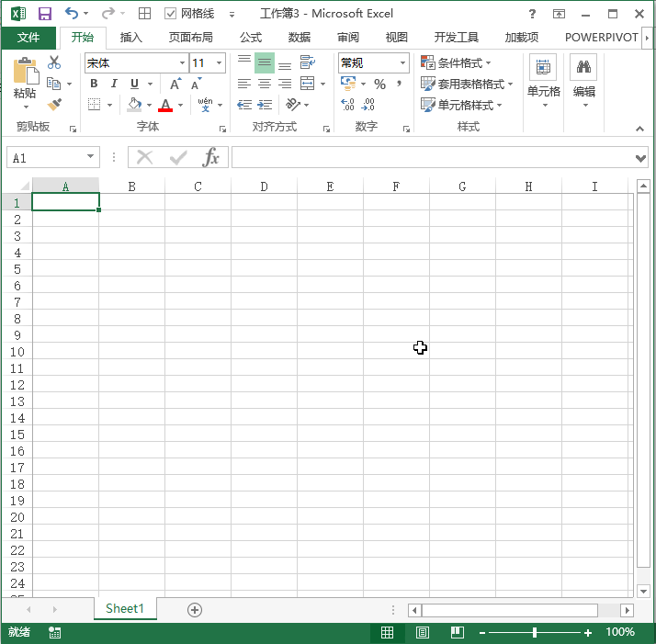Screen dimensions: 656x644
Task: Open the 单元格 cells group button
Action: (x=544, y=82)
